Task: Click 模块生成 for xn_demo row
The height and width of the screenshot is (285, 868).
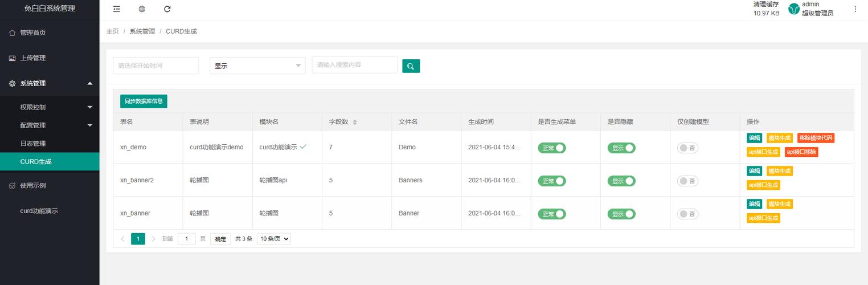Action: [x=780, y=138]
